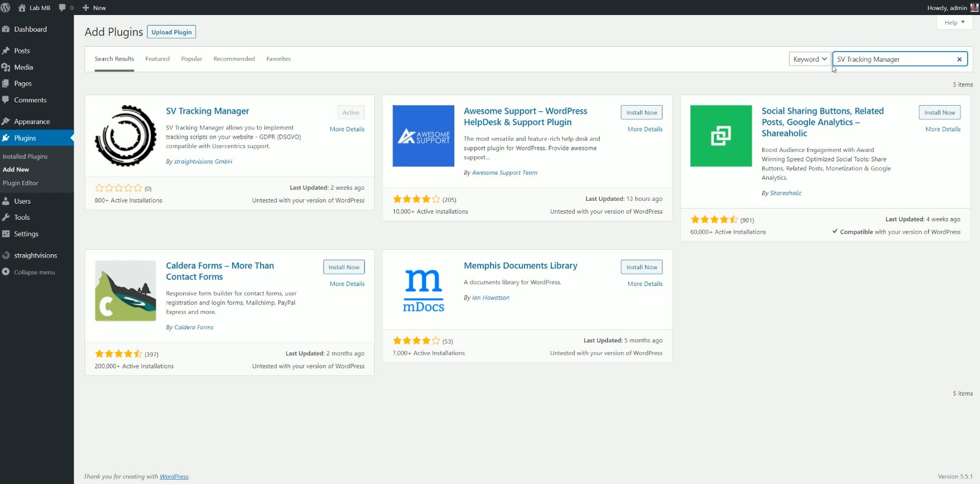Click the Dashboard gauge icon in sidebar
The width and height of the screenshot is (980, 484).
(6, 29)
